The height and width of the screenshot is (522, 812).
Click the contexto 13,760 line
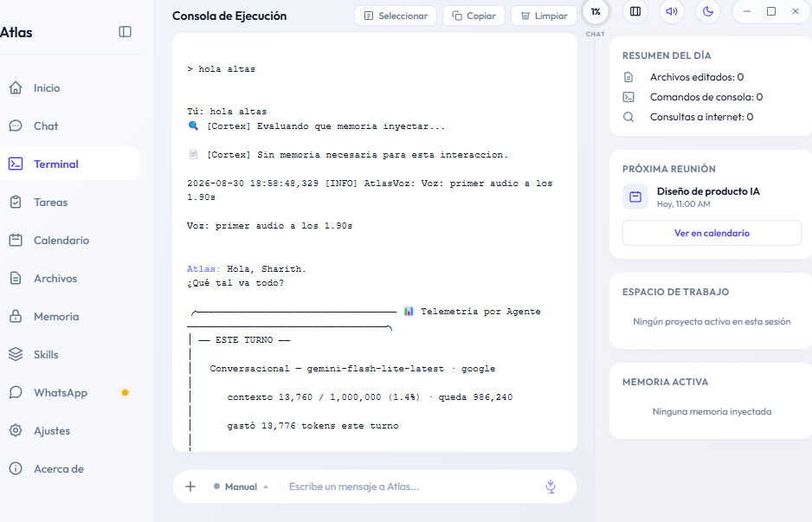tap(370, 397)
